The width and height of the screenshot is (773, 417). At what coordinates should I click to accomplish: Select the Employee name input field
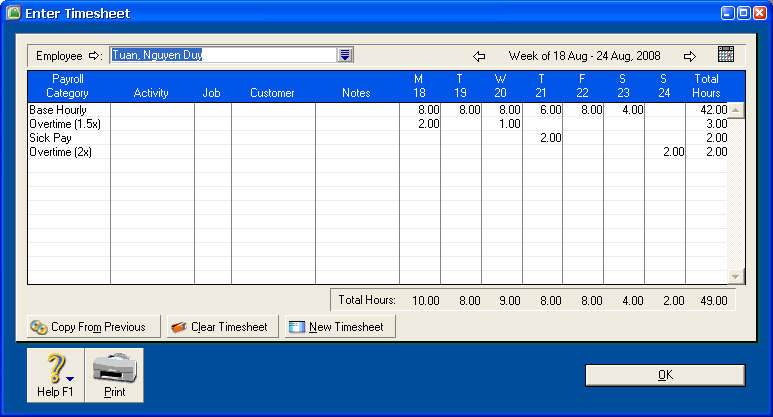[x=223, y=55]
